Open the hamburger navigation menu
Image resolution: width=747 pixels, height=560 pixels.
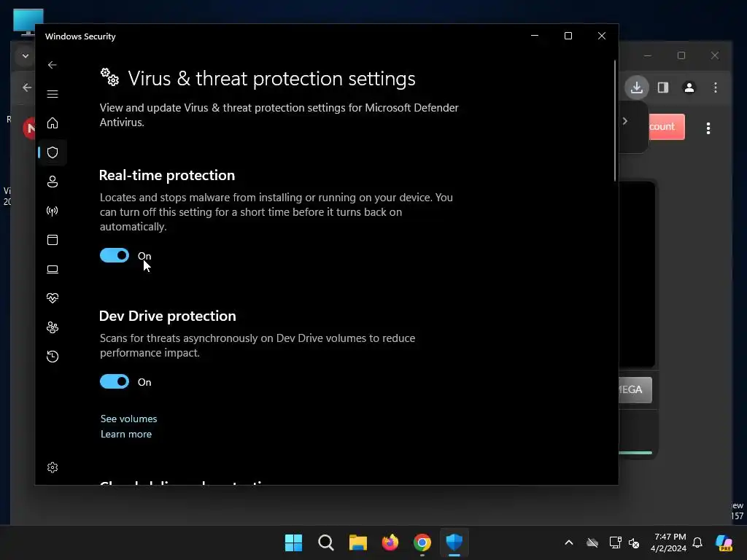pyautogui.click(x=53, y=94)
